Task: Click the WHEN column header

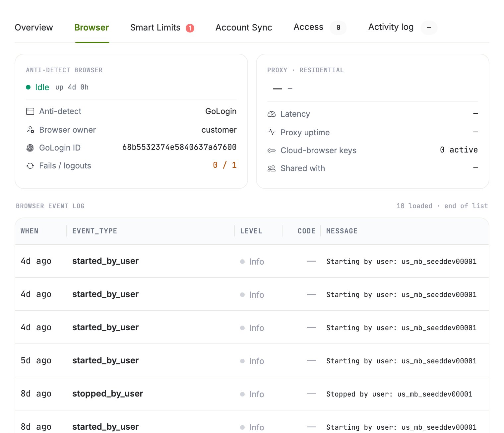Action: 30,231
